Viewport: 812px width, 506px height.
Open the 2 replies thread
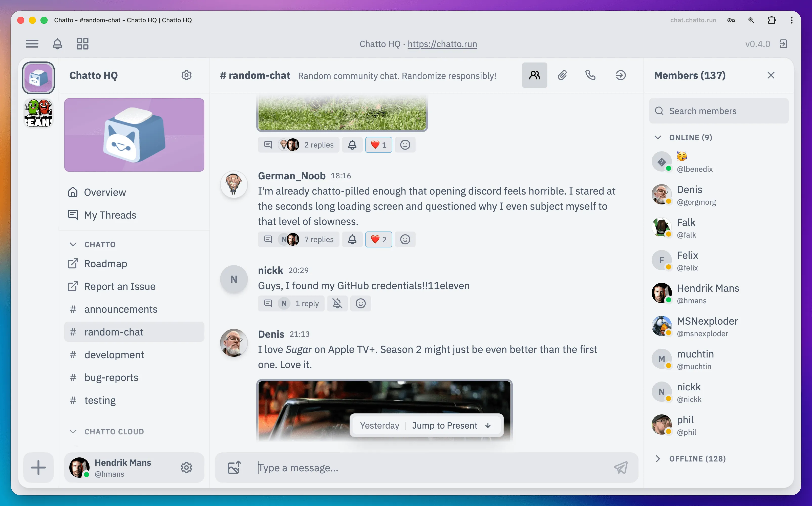(x=298, y=145)
